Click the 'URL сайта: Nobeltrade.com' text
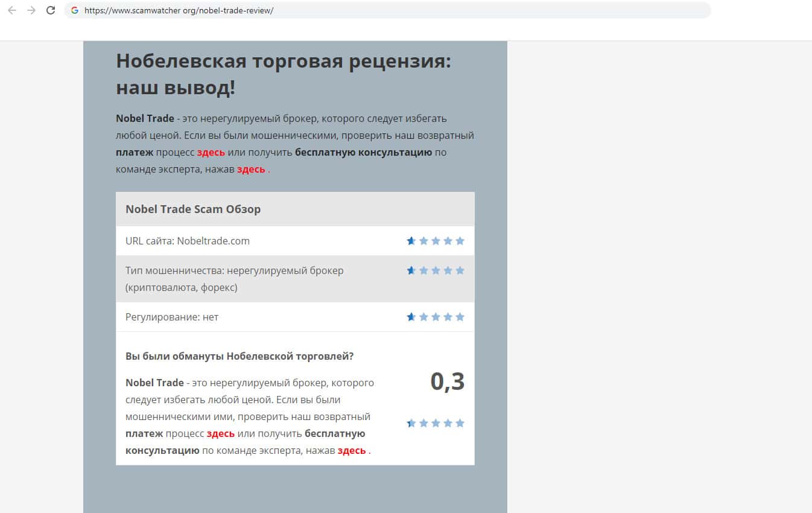812x513 pixels. 187,241
